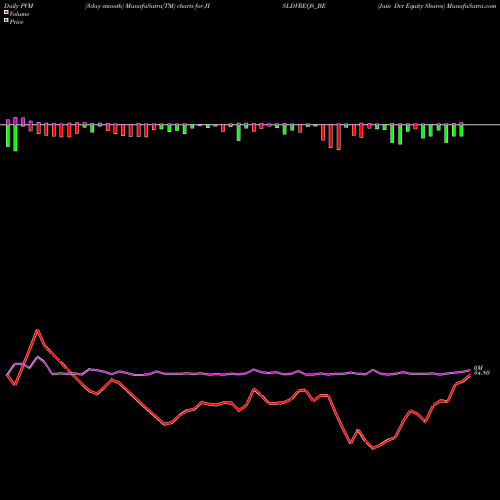Click the 3day smooth MunafaSutra charts heading
Screen dimensions: 500x500
[147, 6]
